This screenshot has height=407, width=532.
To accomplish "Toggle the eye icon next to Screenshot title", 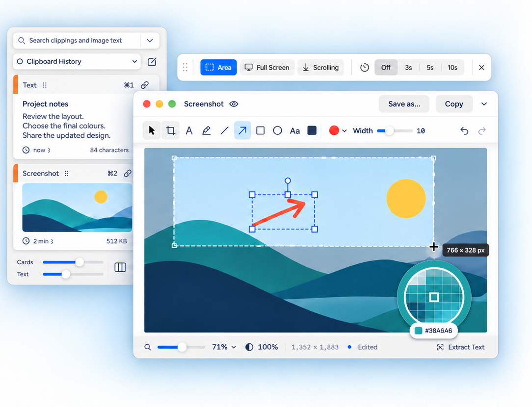I will pos(234,104).
